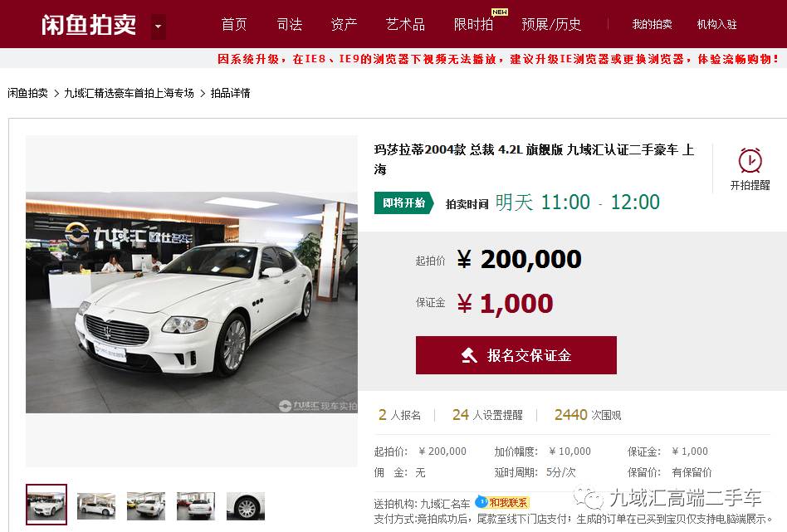The width and height of the screenshot is (787, 532).
Task: Open the 首页 menu item
Action: pyautogui.click(x=234, y=24)
